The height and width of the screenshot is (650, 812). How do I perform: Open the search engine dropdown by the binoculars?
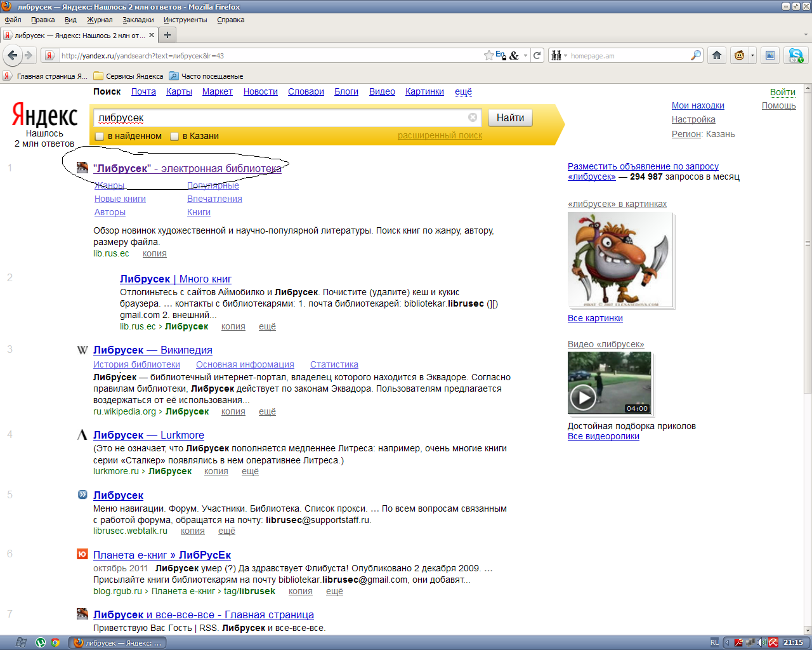[x=558, y=55]
